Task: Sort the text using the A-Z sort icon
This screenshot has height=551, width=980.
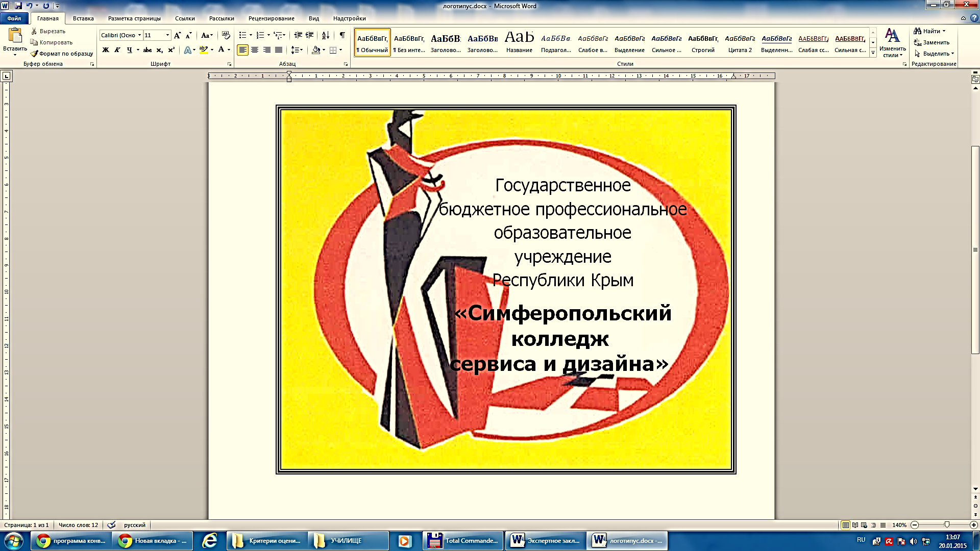Action: pos(326,35)
